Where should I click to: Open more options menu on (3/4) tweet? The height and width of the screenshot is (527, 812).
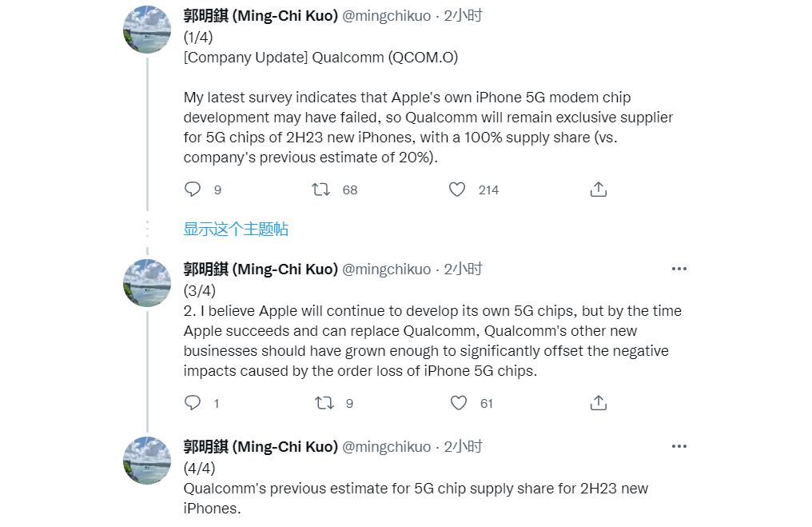pyautogui.click(x=679, y=269)
